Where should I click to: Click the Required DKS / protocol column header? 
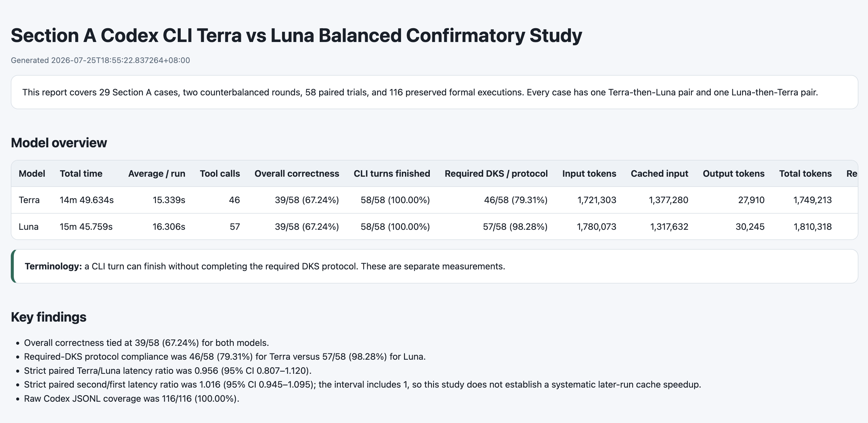496,173
